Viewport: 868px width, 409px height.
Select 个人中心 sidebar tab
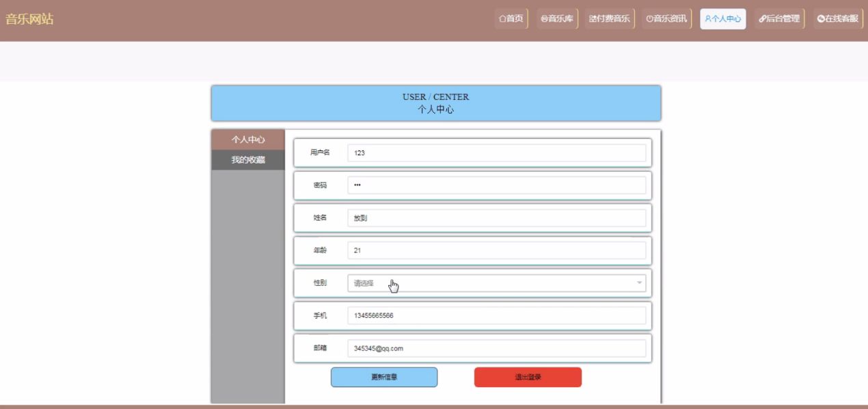click(x=248, y=140)
